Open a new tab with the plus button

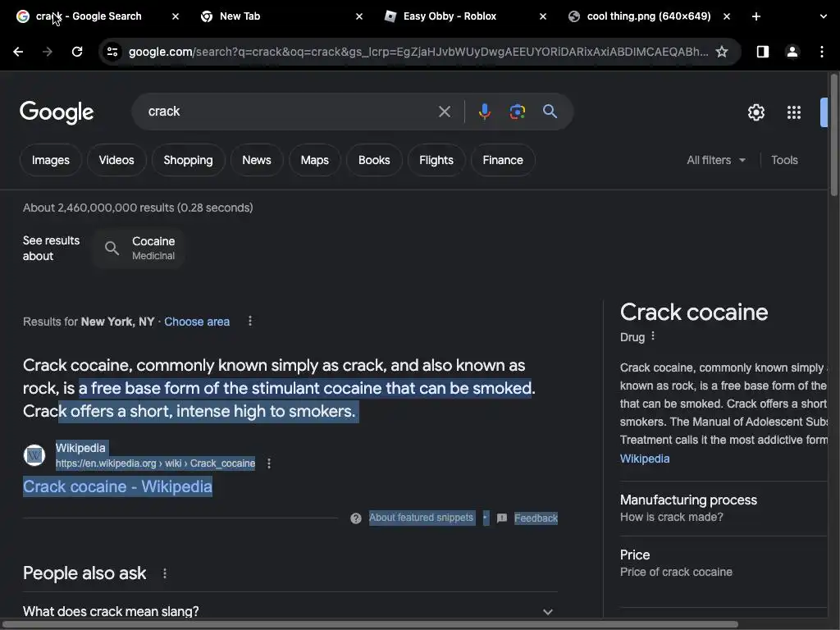pos(756,16)
